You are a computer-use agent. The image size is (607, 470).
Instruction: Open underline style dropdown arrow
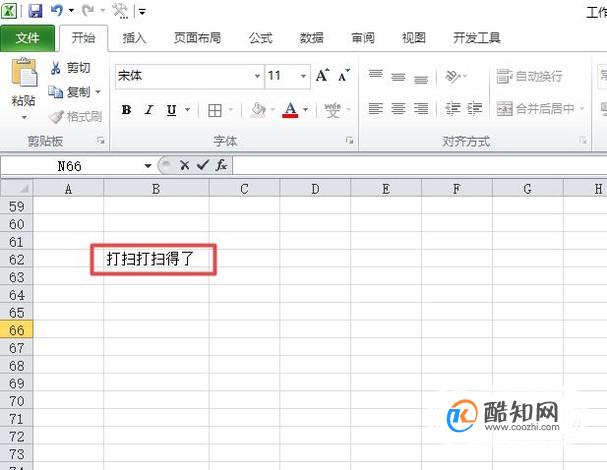(x=188, y=110)
